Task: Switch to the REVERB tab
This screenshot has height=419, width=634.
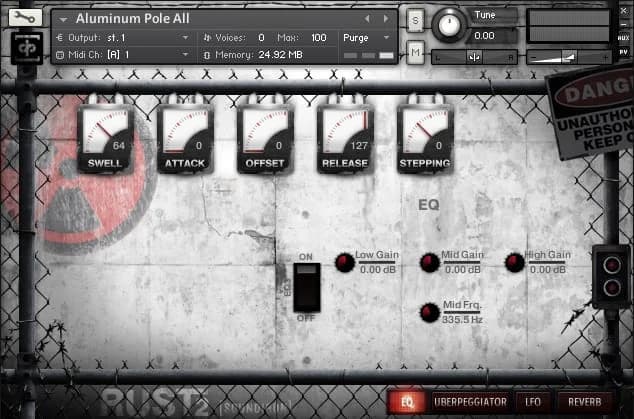Action: click(x=584, y=402)
